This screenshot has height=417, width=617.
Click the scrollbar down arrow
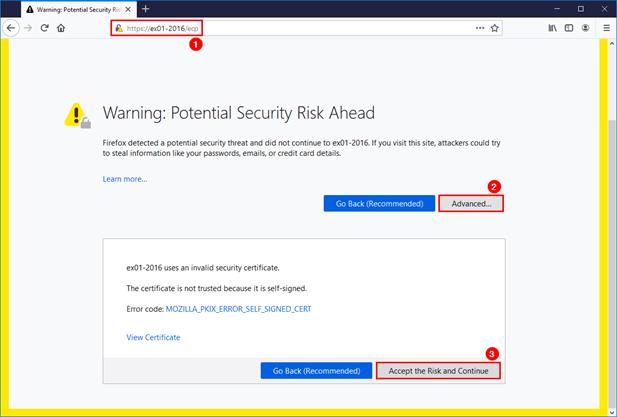[x=612, y=412]
